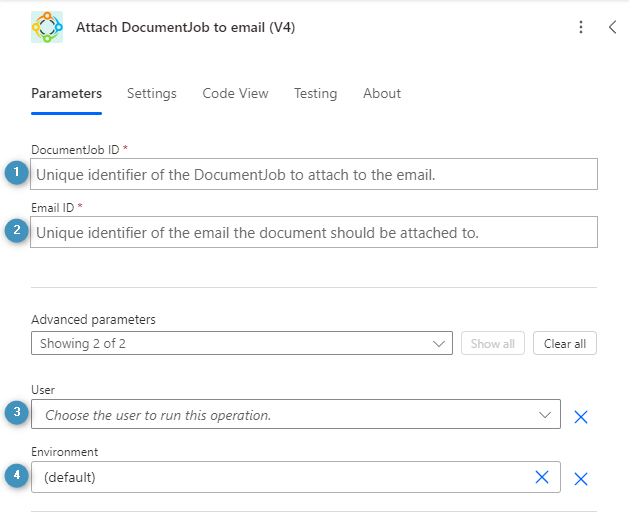Remove the User parameter with its X

pos(580,417)
